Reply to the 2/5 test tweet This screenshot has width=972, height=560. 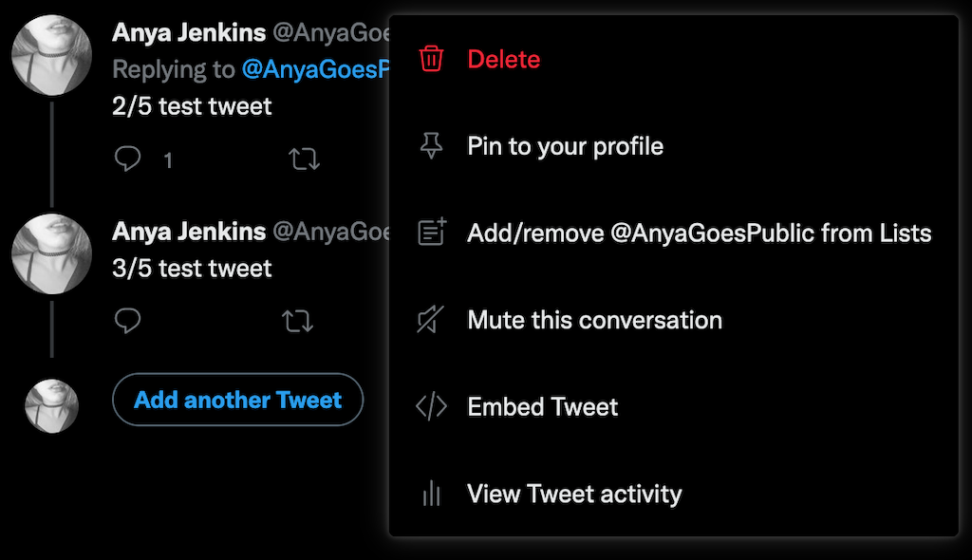tap(128, 159)
